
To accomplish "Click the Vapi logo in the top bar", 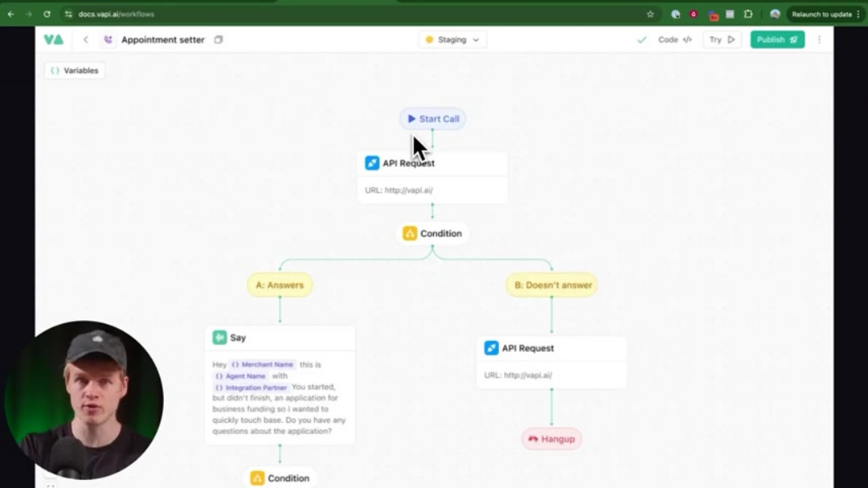I will pos(53,39).
